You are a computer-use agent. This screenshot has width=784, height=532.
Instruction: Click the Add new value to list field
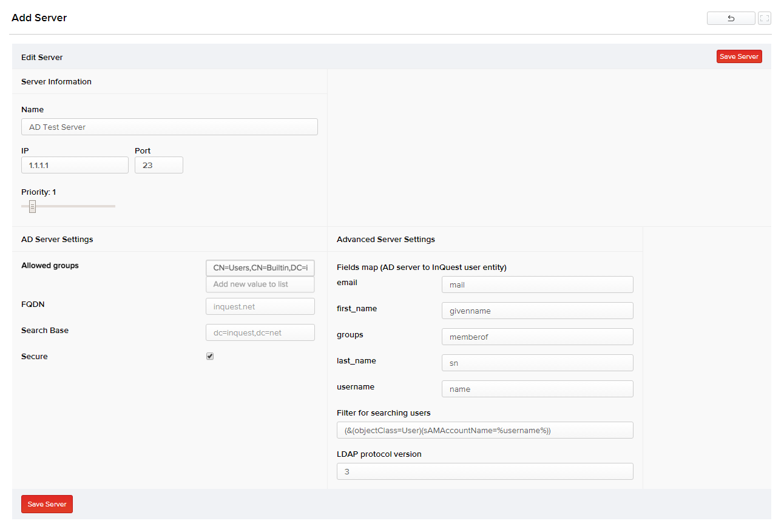(x=260, y=285)
